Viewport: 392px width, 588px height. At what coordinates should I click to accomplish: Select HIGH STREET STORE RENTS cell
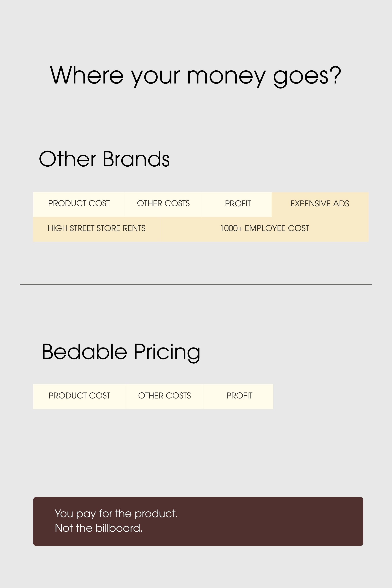(96, 229)
